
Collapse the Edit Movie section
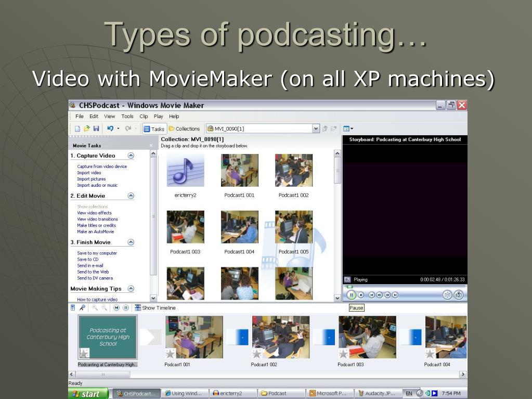click(131, 196)
